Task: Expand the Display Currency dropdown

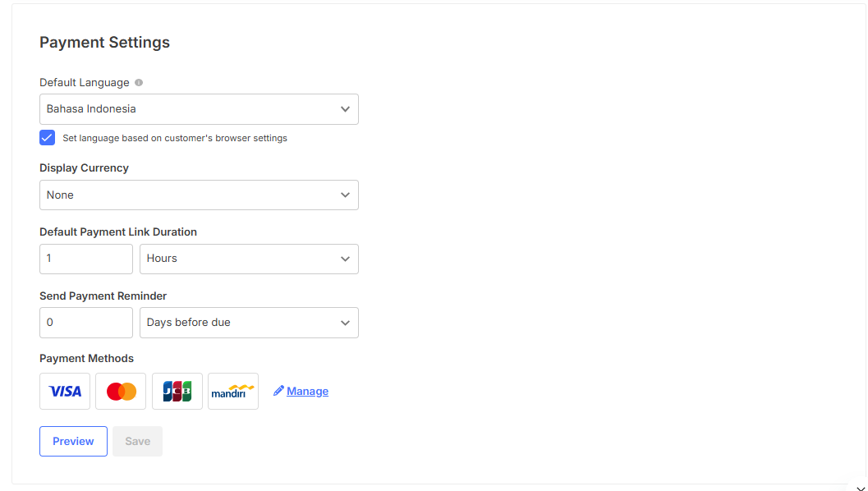Action: (x=199, y=195)
